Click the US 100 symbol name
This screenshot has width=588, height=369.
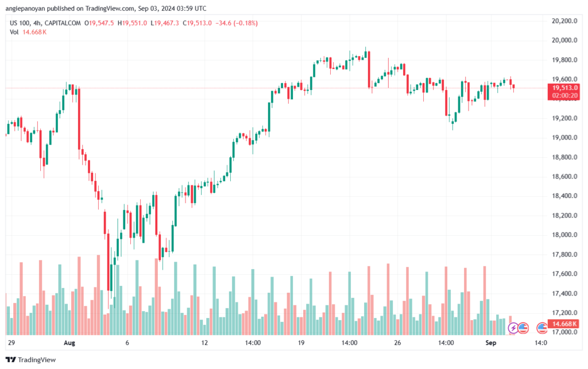(20, 23)
